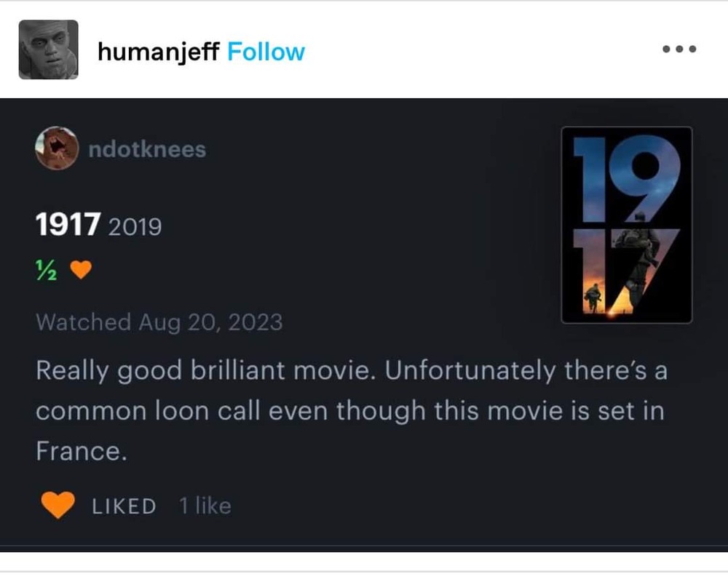The image size is (728, 579).
Task: Click the review text about the loon call
Action: pos(349,411)
